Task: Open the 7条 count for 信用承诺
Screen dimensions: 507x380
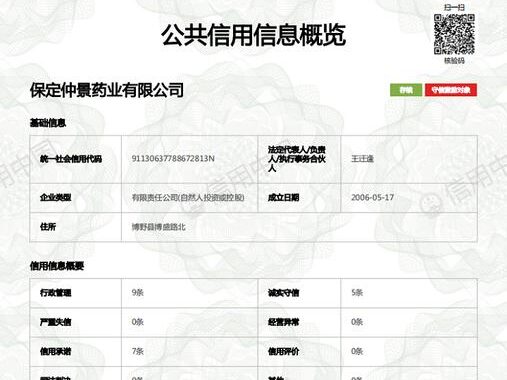Action: pos(137,351)
